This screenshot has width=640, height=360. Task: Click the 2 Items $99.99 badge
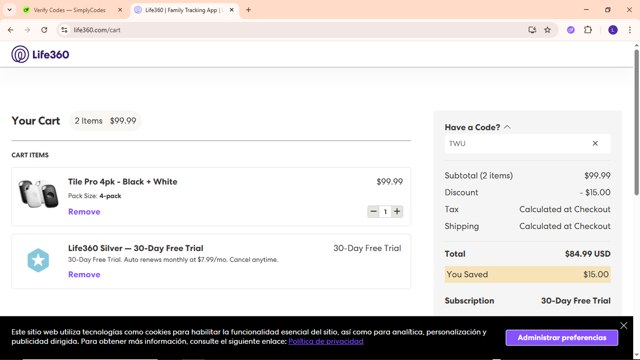tap(105, 121)
